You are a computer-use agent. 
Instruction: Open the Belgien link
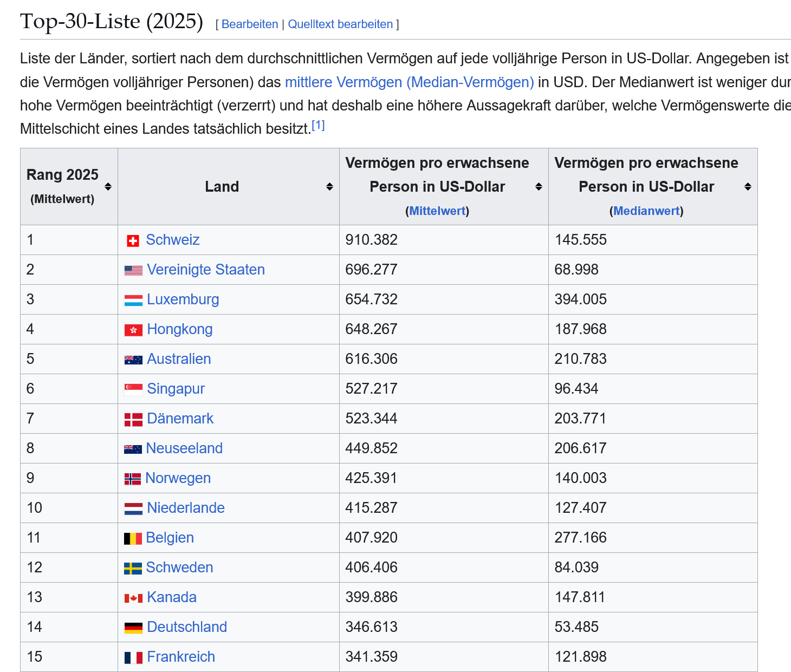[170, 538]
